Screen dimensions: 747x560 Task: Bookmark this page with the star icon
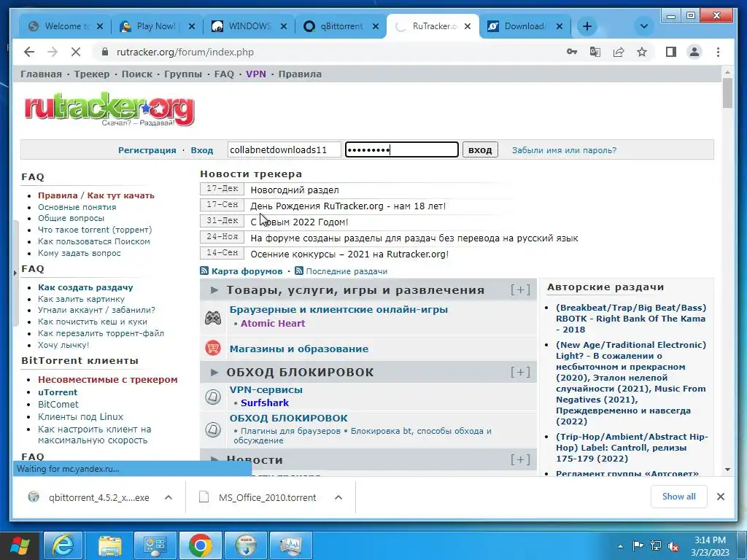[x=642, y=52]
